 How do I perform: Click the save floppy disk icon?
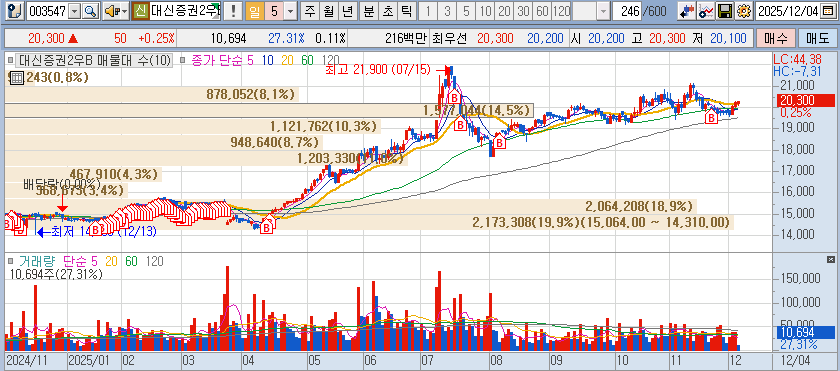point(724,10)
